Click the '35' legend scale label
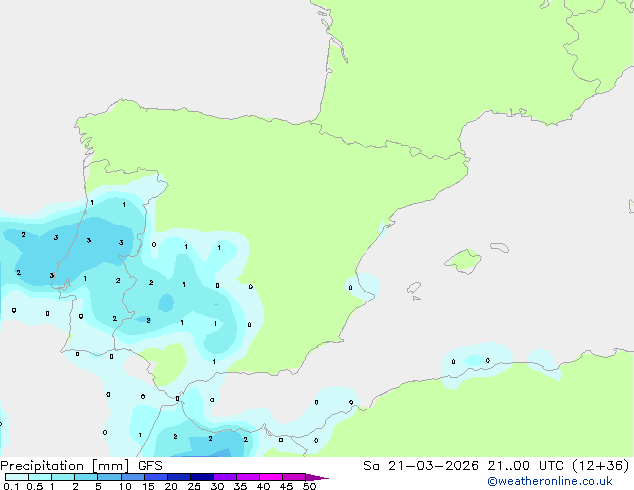This screenshot has height=490, width=634. [240, 486]
